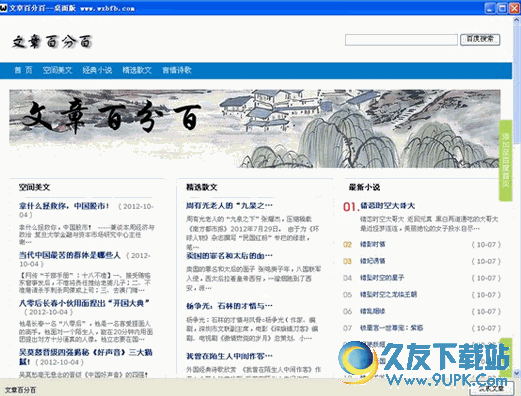Open the 精选散文 nav item
This screenshot has width=521, height=396.
pos(137,70)
